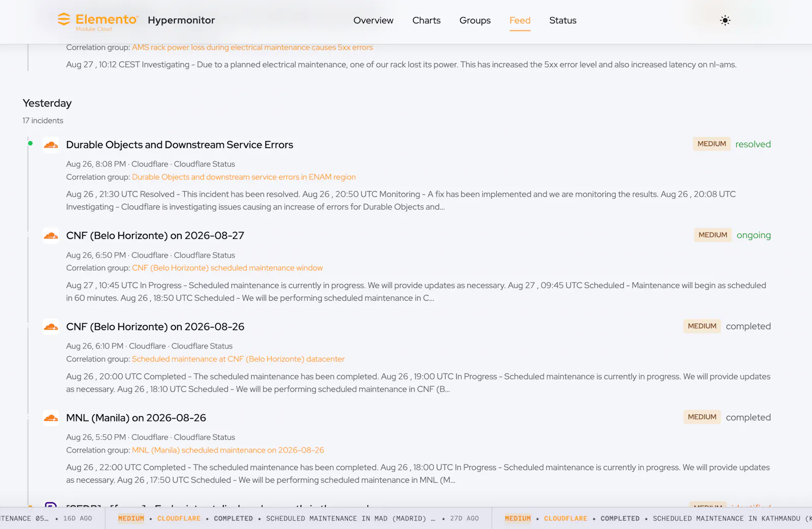Open Durable Objects and Downstream Service Errors incident
The height and width of the screenshot is (529, 812).
tap(180, 145)
